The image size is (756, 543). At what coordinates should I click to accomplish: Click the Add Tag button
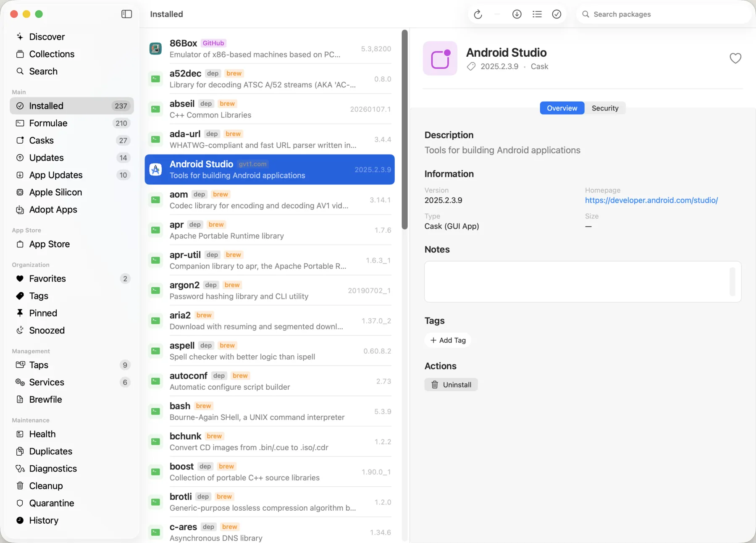point(448,340)
